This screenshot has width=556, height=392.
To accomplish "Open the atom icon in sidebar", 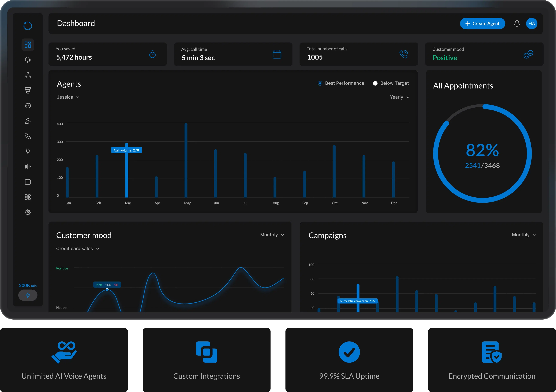I will click(28, 197).
